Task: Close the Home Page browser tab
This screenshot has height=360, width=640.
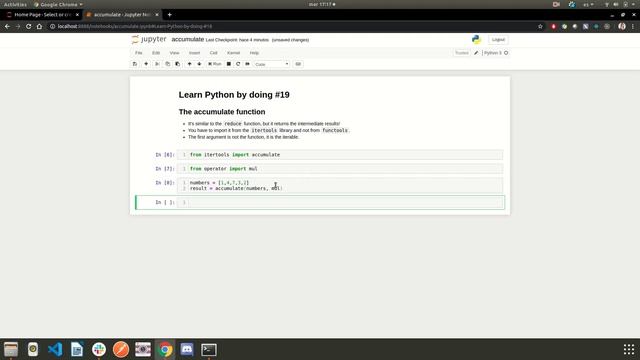Action: tap(77, 15)
